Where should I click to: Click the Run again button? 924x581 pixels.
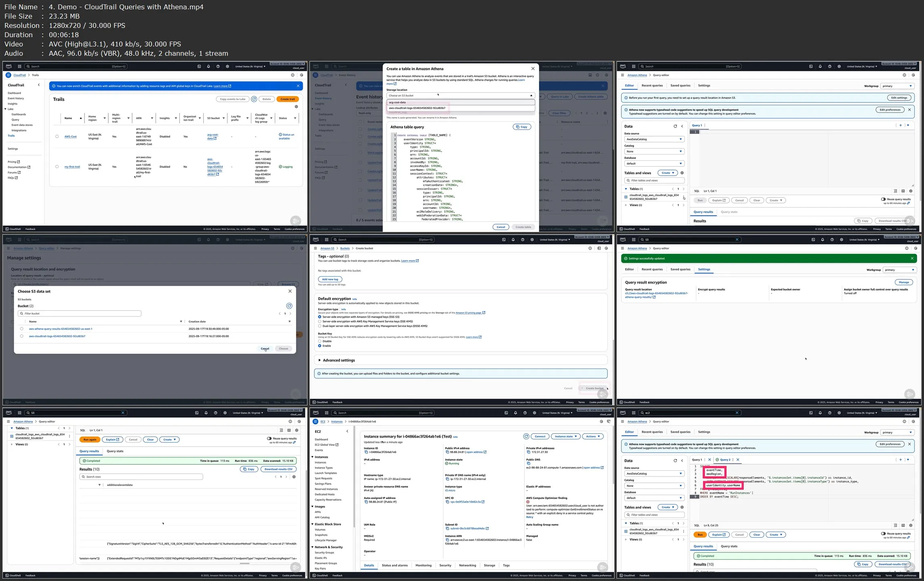tap(90, 440)
